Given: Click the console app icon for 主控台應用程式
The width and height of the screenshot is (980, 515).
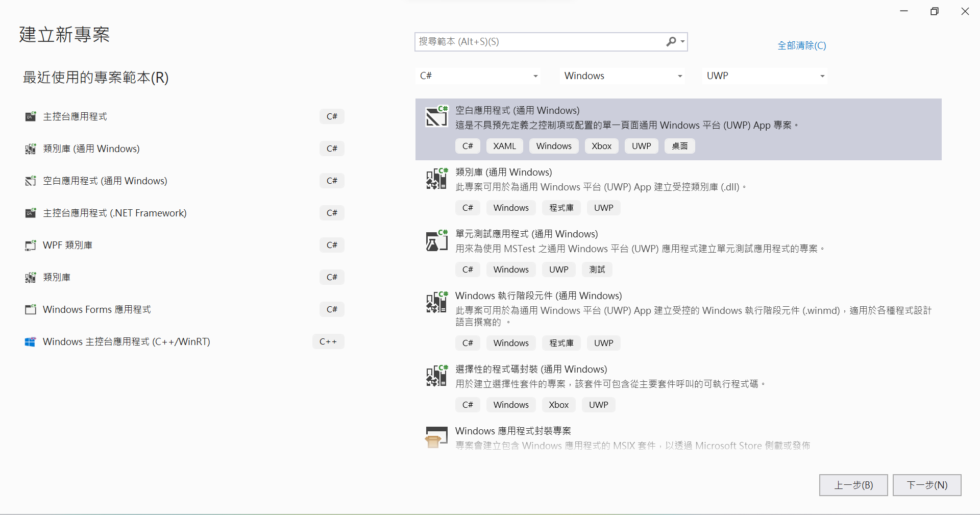Looking at the screenshot, I should (x=31, y=116).
